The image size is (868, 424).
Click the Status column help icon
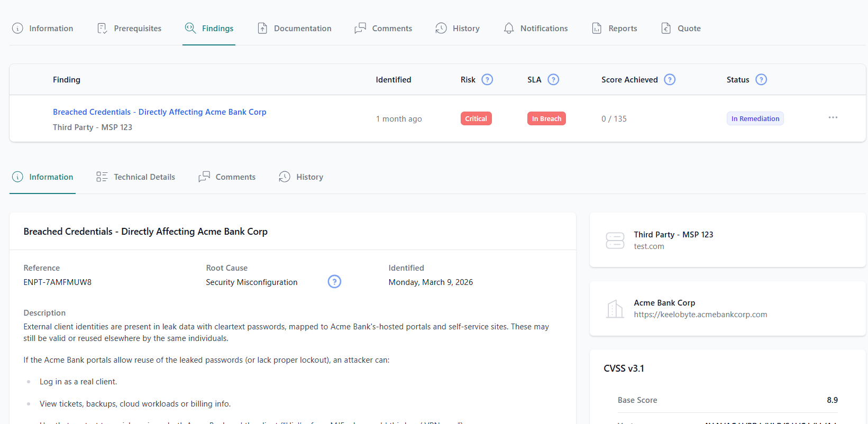tap(761, 80)
